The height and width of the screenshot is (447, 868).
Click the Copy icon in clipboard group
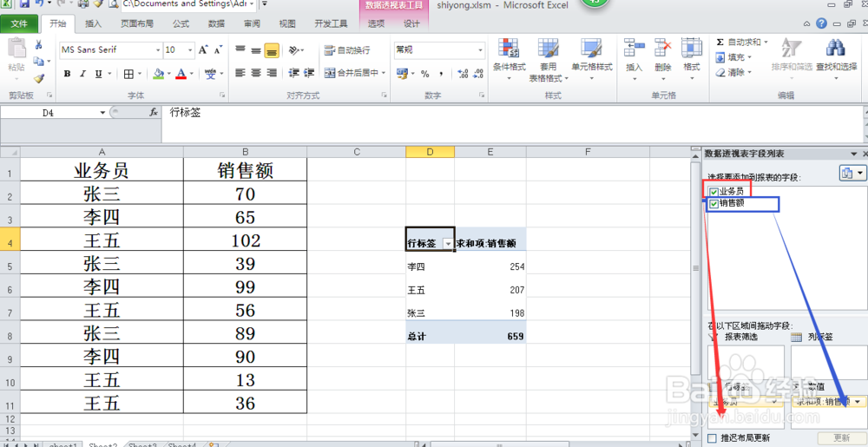click(37, 62)
